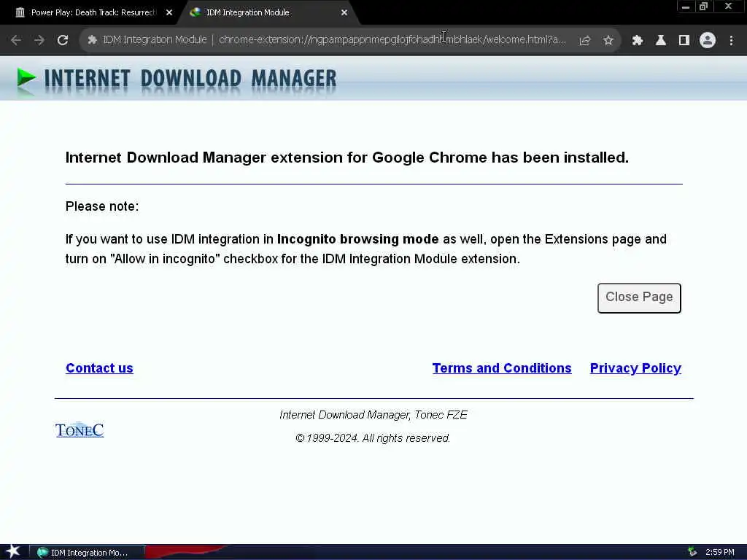Click the Internet Download Manager green arrow logo
Image resolution: width=747 pixels, height=560 pixels.
pos(26,78)
